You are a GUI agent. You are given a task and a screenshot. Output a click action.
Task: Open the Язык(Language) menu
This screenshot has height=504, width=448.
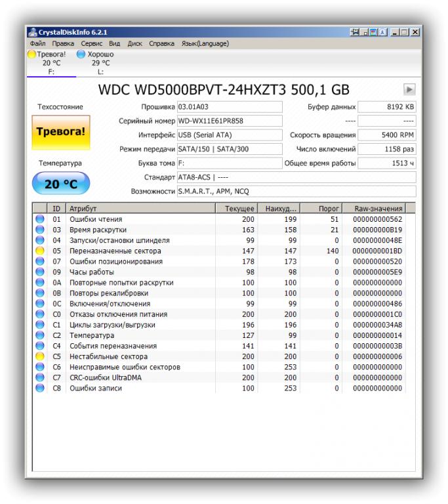click(205, 43)
